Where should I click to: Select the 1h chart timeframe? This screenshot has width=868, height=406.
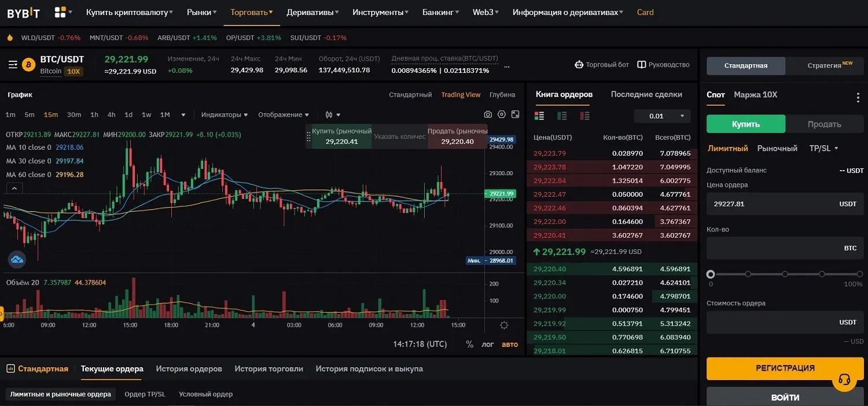click(x=94, y=115)
